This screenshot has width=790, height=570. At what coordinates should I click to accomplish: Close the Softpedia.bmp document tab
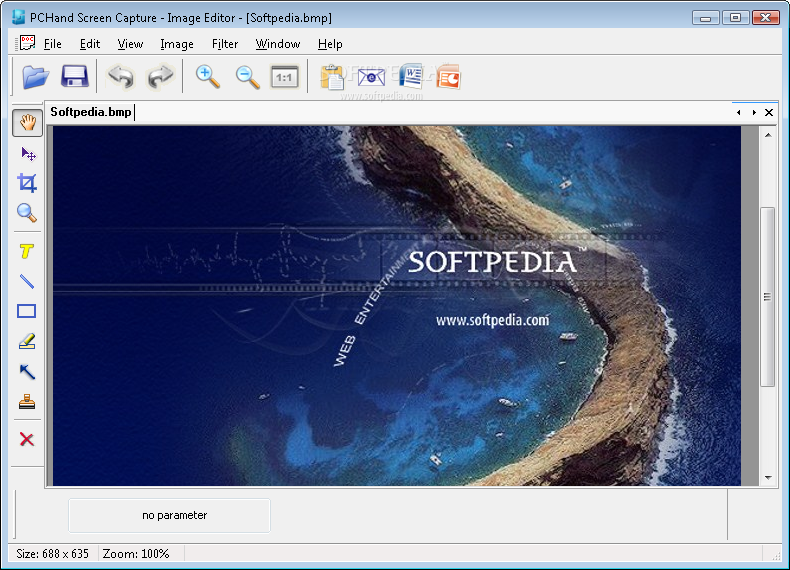[x=769, y=112]
